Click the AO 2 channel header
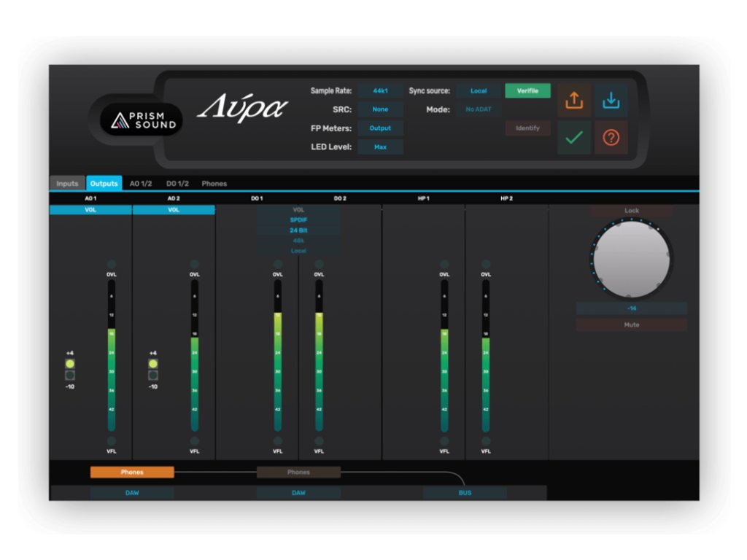 [x=174, y=198]
